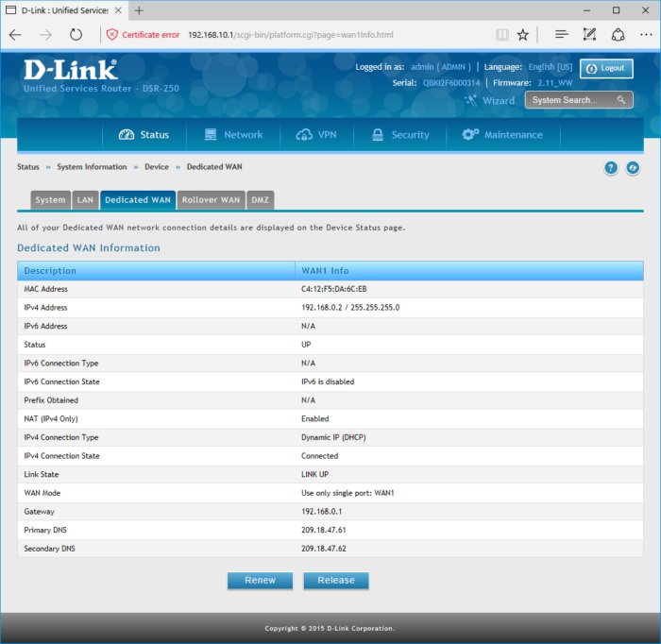This screenshot has width=661, height=644.
Task: Expand the Security navigation menu
Action: coord(400,135)
